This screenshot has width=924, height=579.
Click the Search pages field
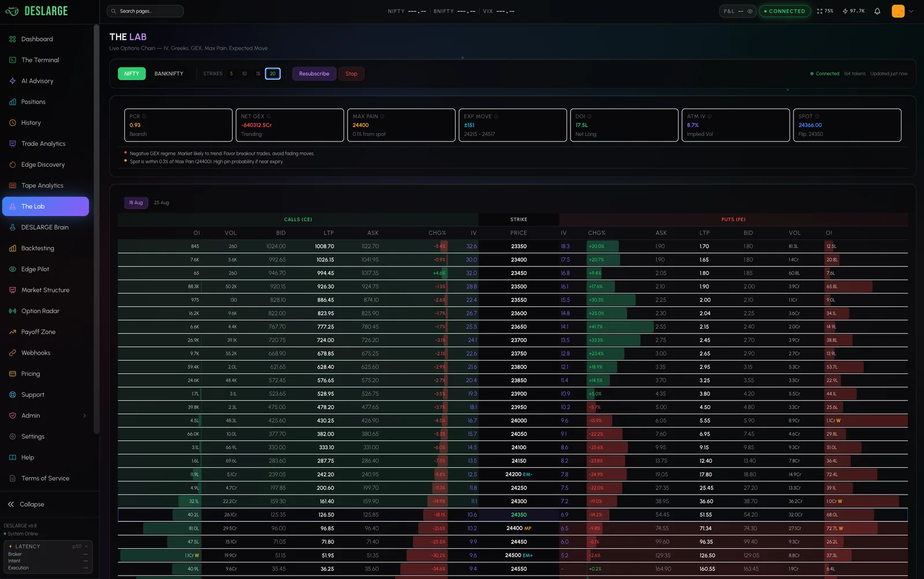[x=145, y=11]
